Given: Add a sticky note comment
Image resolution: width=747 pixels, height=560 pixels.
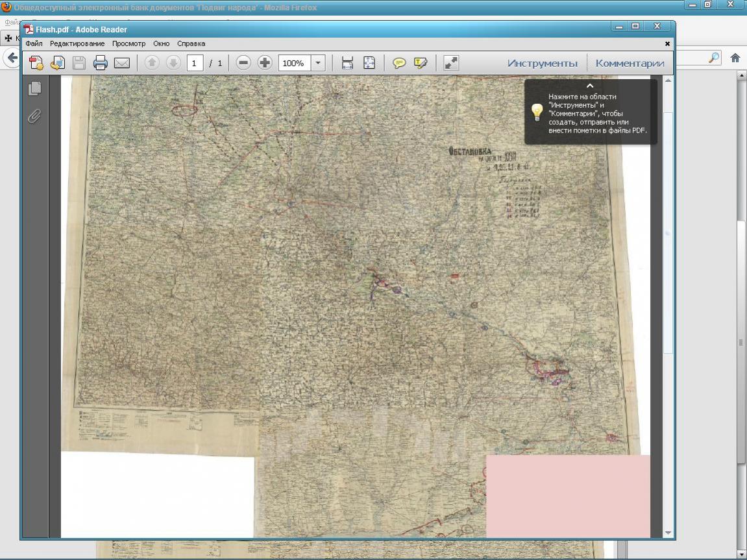Looking at the screenshot, I should point(399,63).
